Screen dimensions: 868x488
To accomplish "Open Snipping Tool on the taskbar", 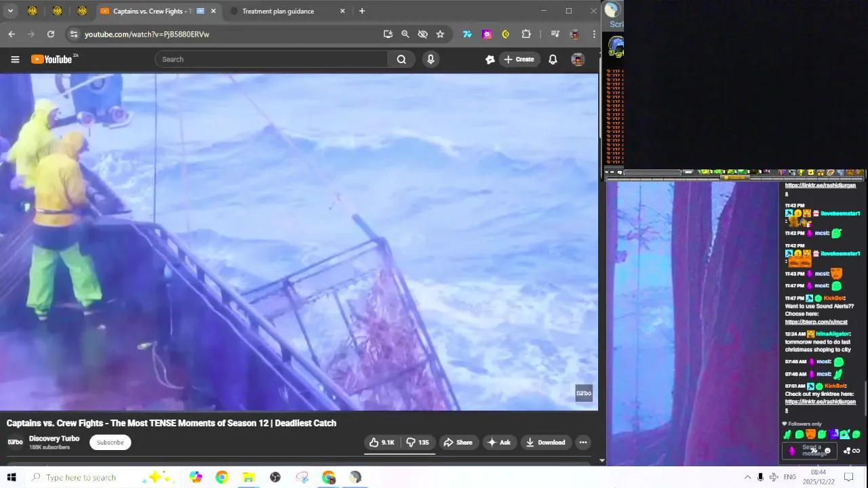I will point(302,477).
